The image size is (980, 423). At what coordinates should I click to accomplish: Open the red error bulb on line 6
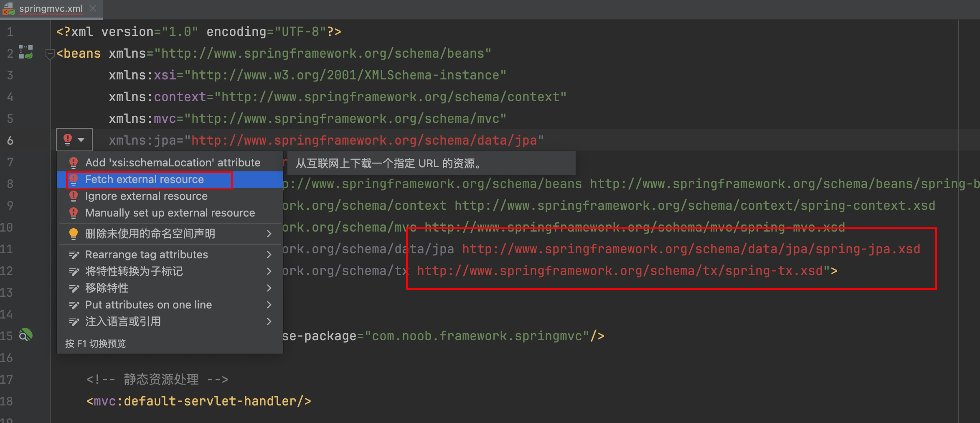coord(68,139)
